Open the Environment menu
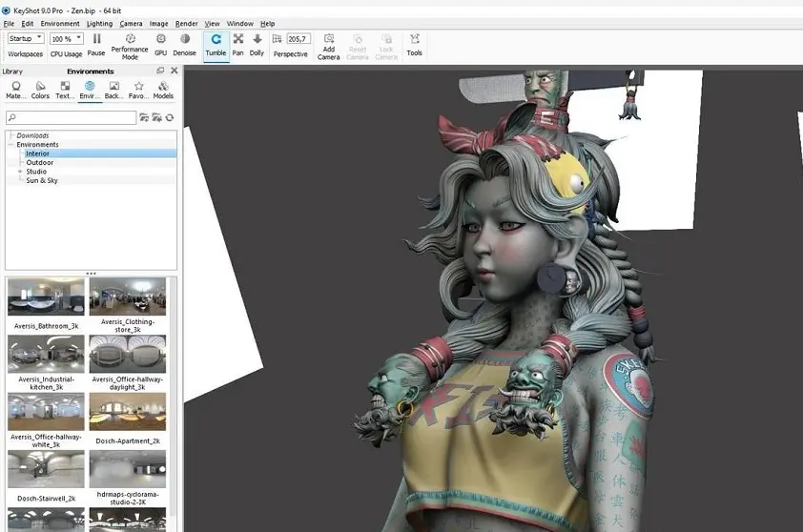803x532 pixels. [x=60, y=24]
